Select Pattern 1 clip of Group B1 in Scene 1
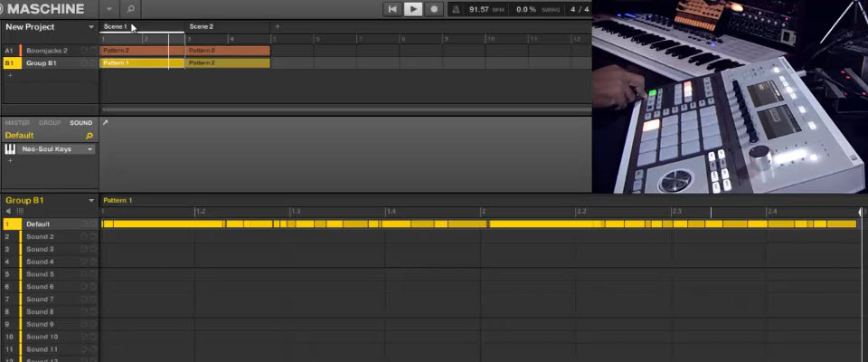The height and width of the screenshot is (362, 868). [x=142, y=63]
